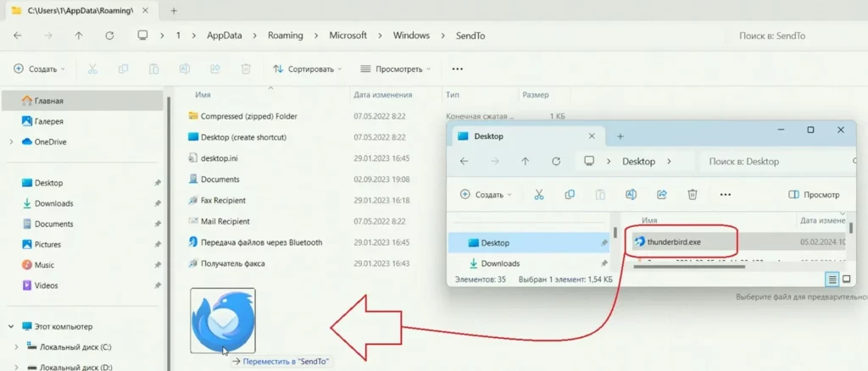Image resolution: width=868 pixels, height=371 pixels.
Task: Sort by the Тип column header
Action: click(x=453, y=95)
